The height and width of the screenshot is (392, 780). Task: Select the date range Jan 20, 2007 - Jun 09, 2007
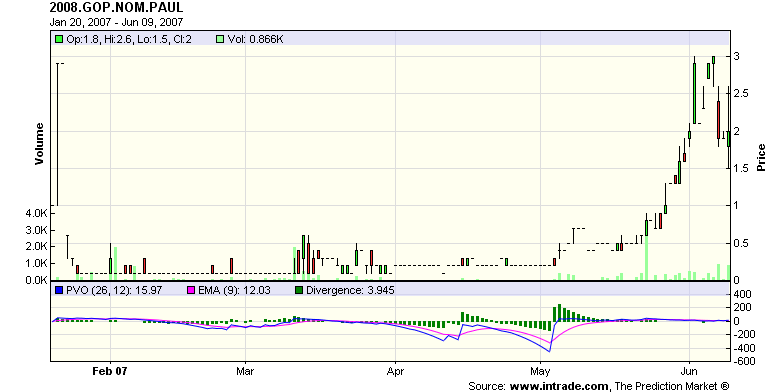pyautogui.click(x=116, y=22)
